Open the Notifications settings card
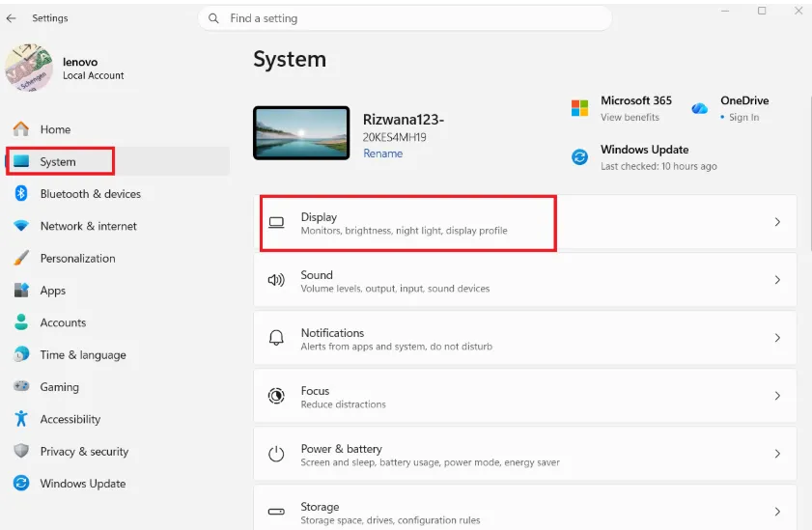Image resolution: width=812 pixels, height=530 pixels. [524, 338]
